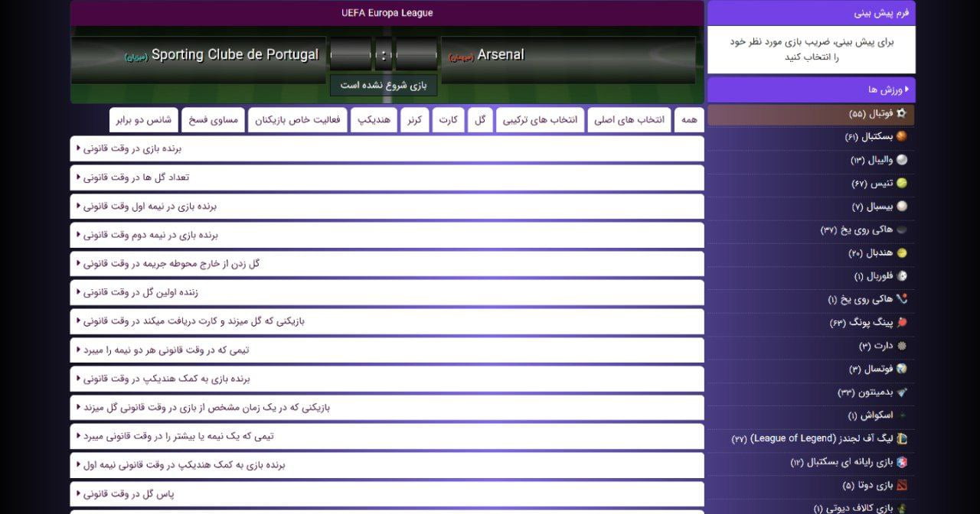
Task: Select the Dota game icon beside بازی دوتا
Action: [x=901, y=485]
